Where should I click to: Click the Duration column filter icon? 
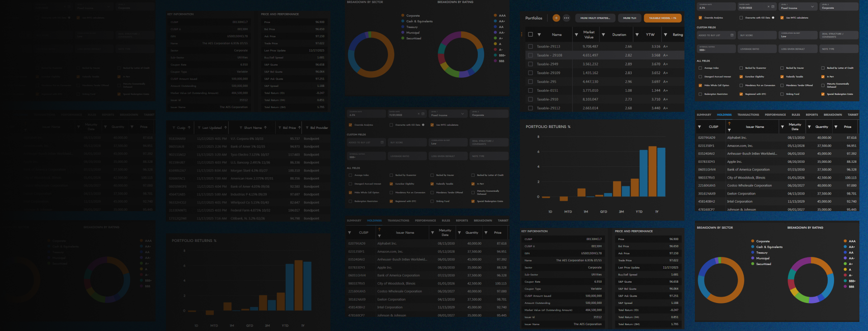(603, 35)
